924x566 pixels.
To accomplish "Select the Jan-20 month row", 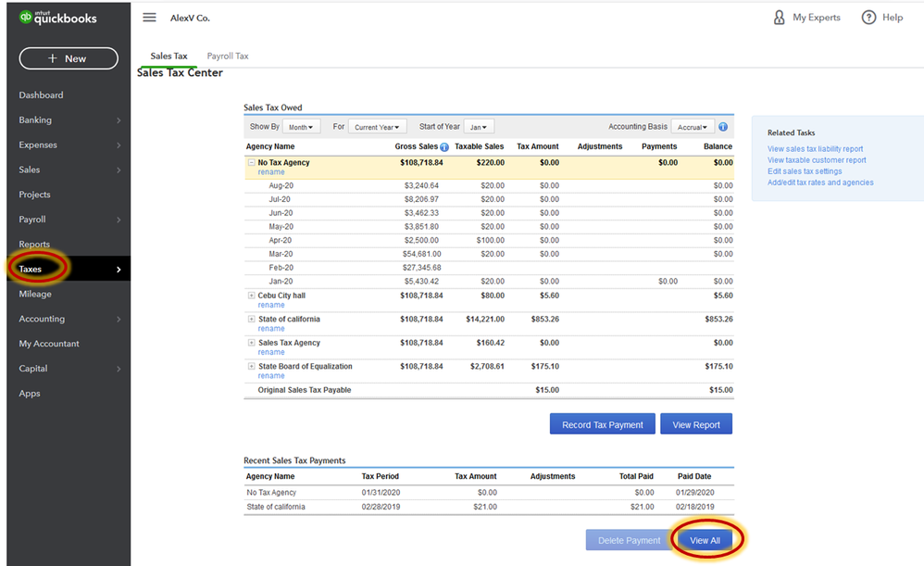I will tap(489, 282).
